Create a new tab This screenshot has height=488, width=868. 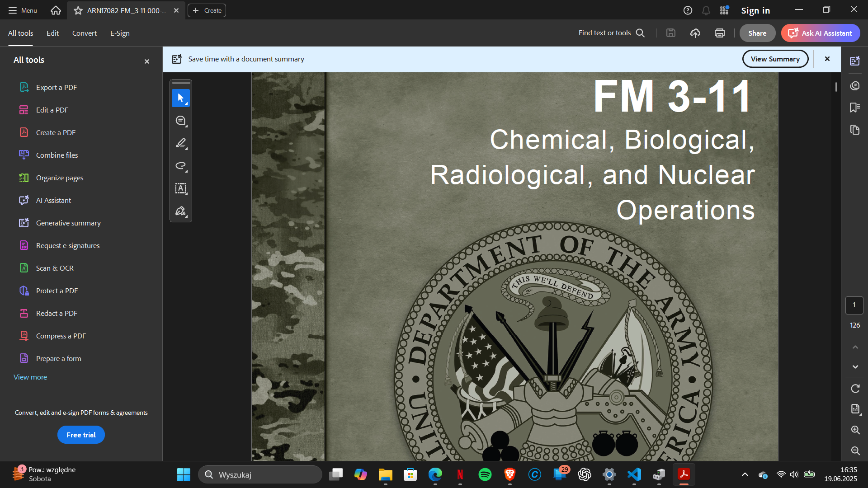coord(207,10)
